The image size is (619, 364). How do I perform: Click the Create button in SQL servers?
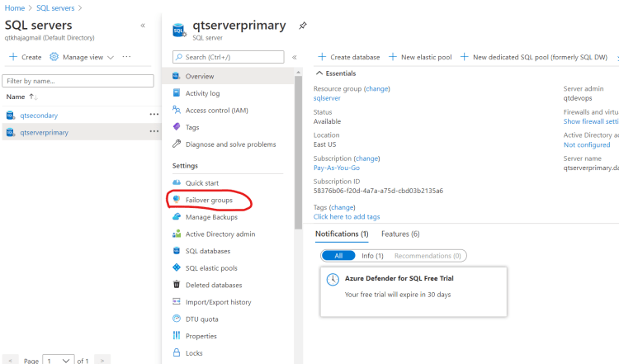coord(26,57)
